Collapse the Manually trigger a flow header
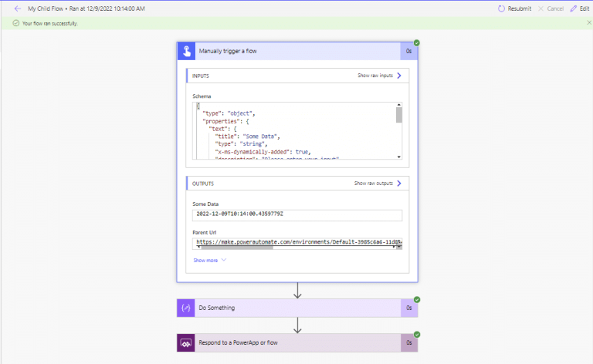Screen dimensions: 593x364 click(x=297, y=51)
